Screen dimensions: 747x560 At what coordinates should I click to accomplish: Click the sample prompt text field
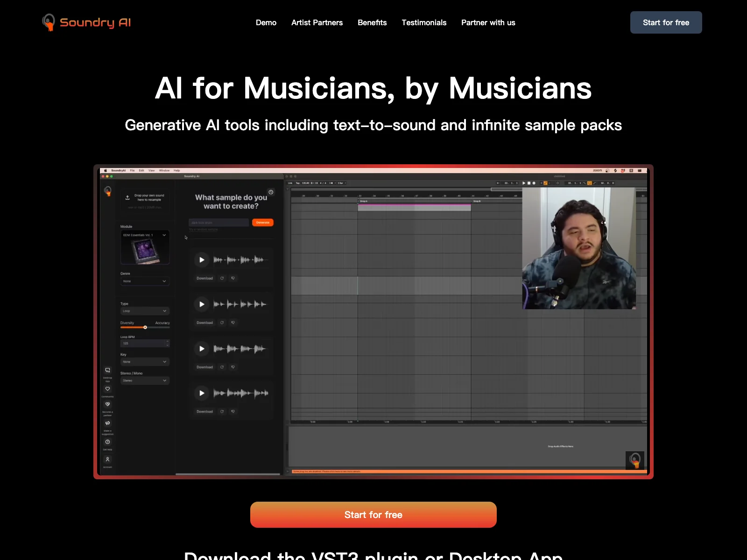(218, 223)
